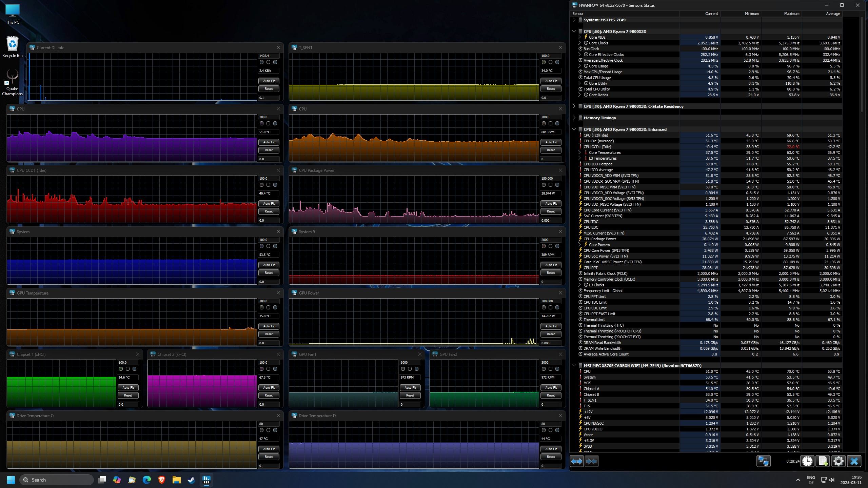Open Microsoft Edge from the taskbar

(x=147, y=480)
